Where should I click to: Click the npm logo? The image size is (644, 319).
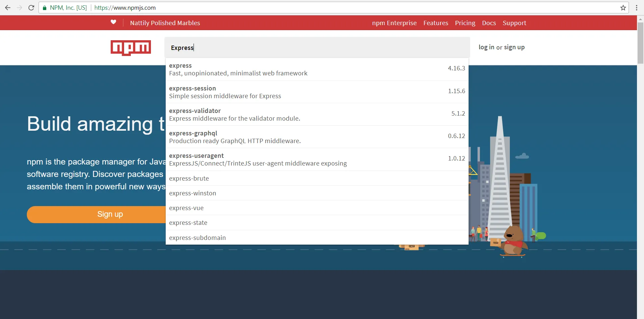pyautogui.click(x=131, y=48)
